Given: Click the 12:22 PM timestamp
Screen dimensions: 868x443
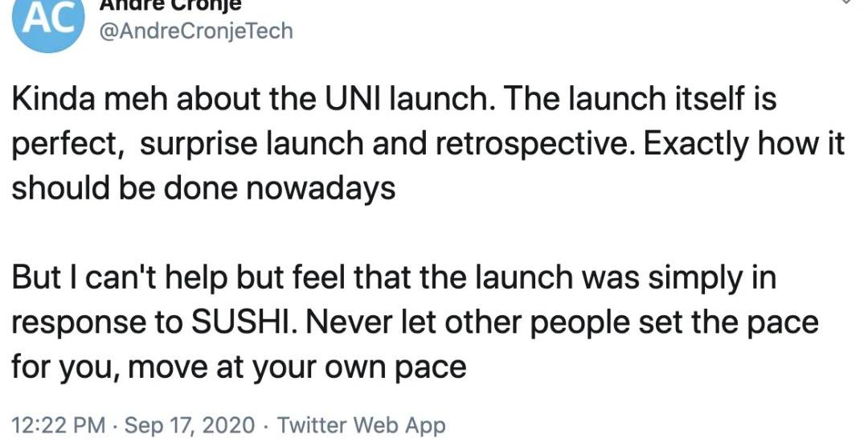Looking at the screenshot, I should [x=58, y=424].
